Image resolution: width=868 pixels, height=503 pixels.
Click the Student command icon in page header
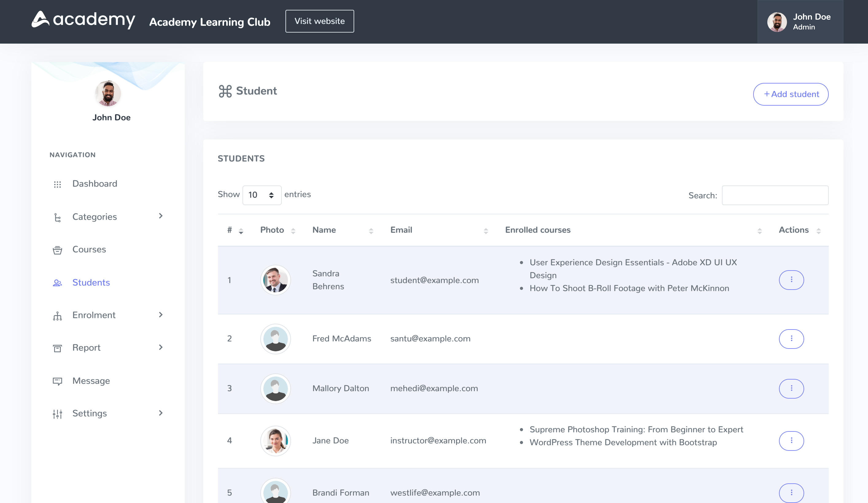[x=225, y=91]
